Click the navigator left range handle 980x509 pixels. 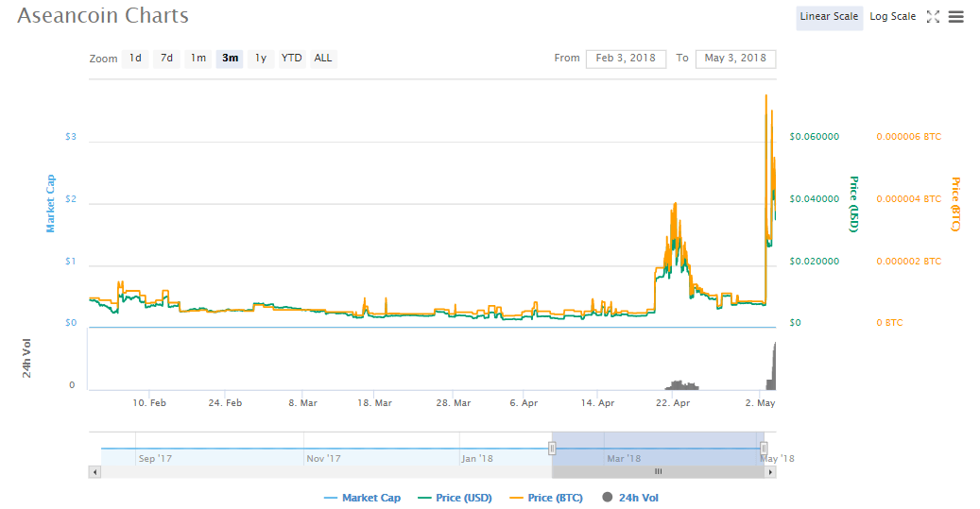tap(552, 449)
